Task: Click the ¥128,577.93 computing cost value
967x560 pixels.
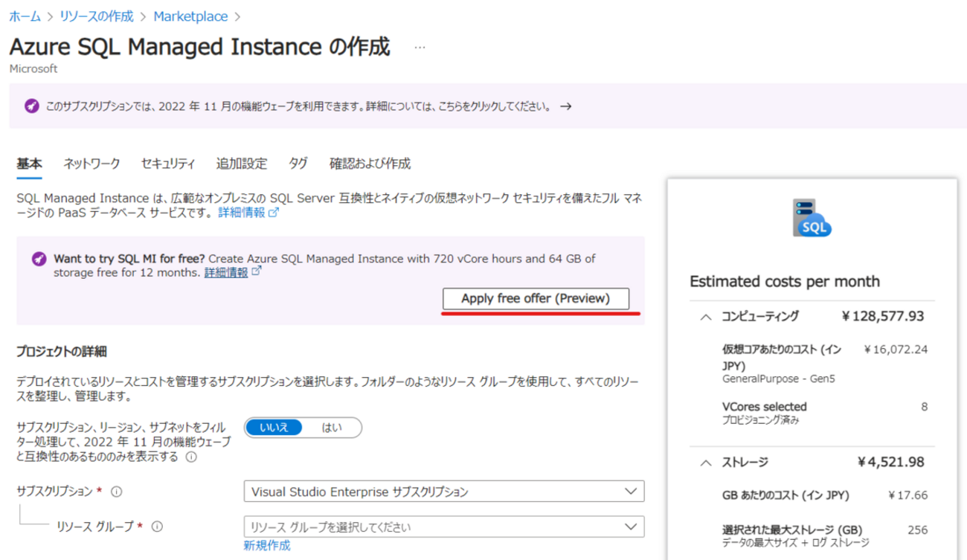Action: [x=883, y=317]
